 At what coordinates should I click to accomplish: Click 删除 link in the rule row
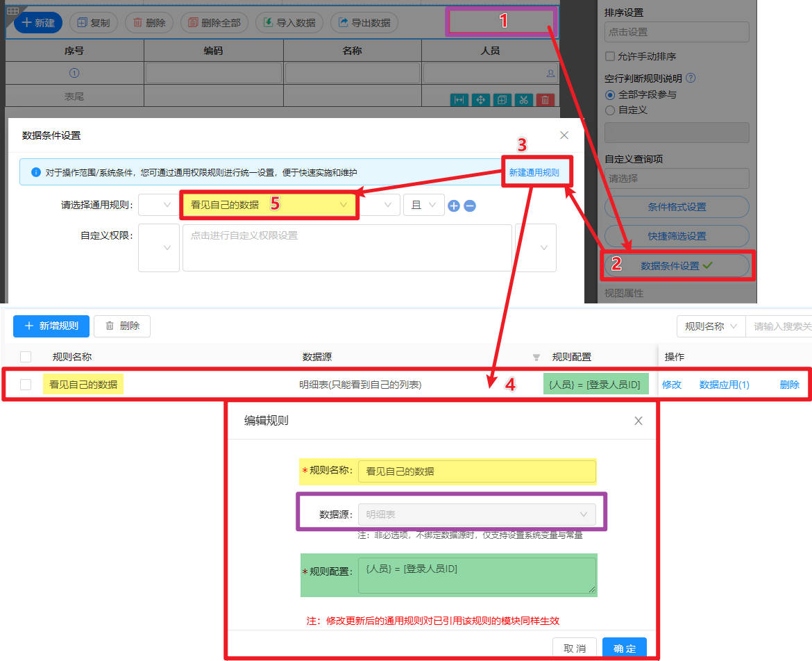pyautogui.click(x=789, y=385)
